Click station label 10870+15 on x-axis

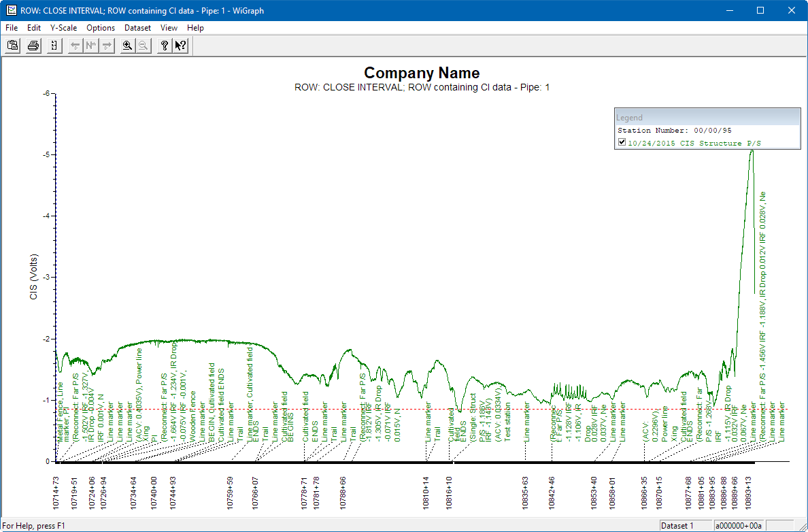(658, 493)
